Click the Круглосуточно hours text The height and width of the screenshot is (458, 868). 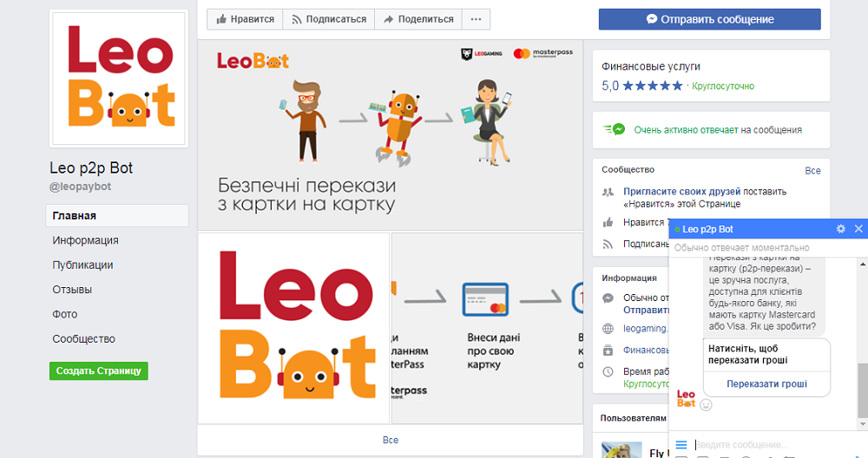point(723,86)
